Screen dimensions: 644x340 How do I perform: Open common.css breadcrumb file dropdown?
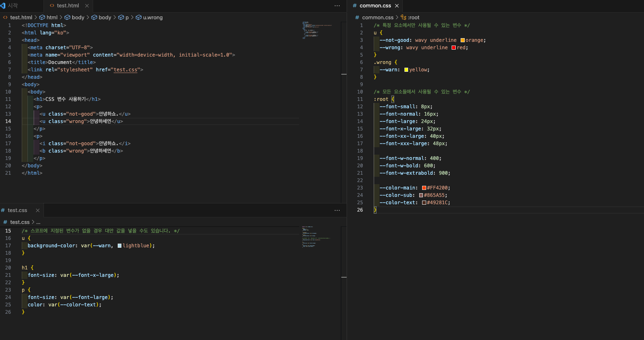pyautogui.click(x=377, y=18)
